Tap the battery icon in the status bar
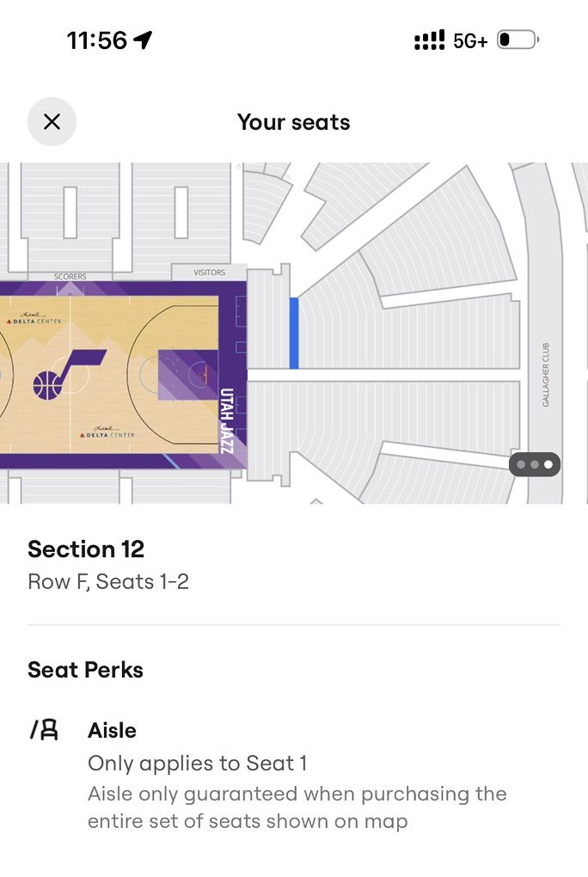Viewport: 588px width, 877px height. pos(517,39)
